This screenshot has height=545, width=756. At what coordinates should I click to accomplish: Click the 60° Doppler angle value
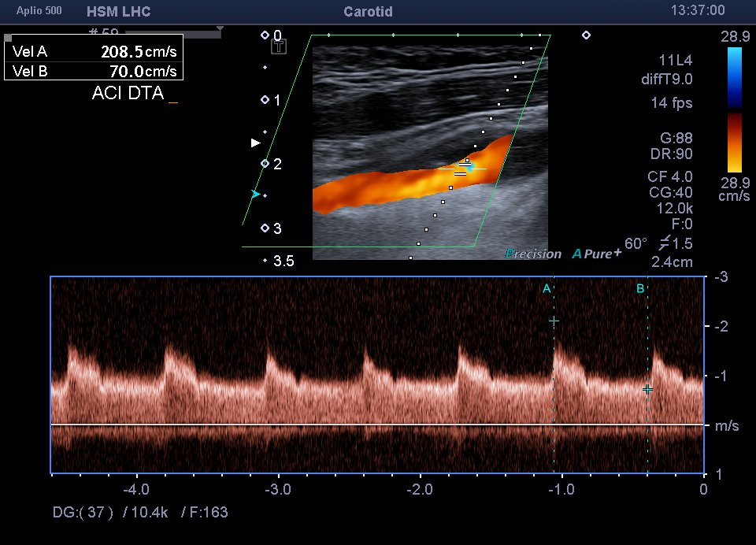click(x=636, y=243)
